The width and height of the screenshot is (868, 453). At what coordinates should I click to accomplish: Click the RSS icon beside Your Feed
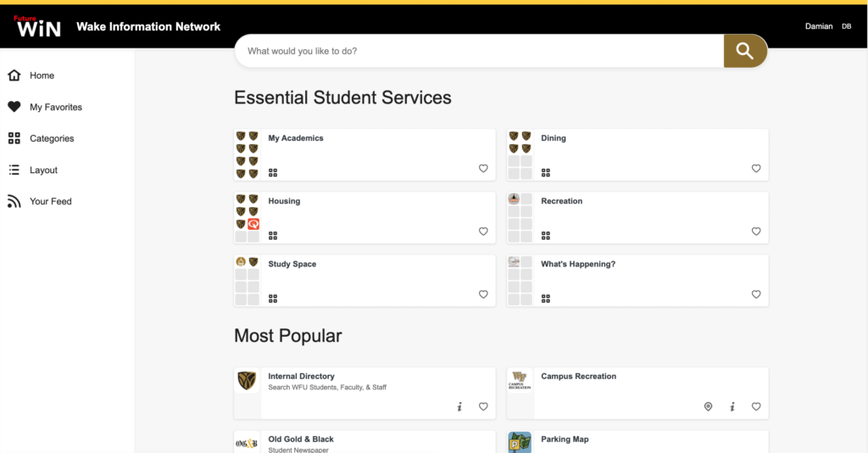(14, 202)
